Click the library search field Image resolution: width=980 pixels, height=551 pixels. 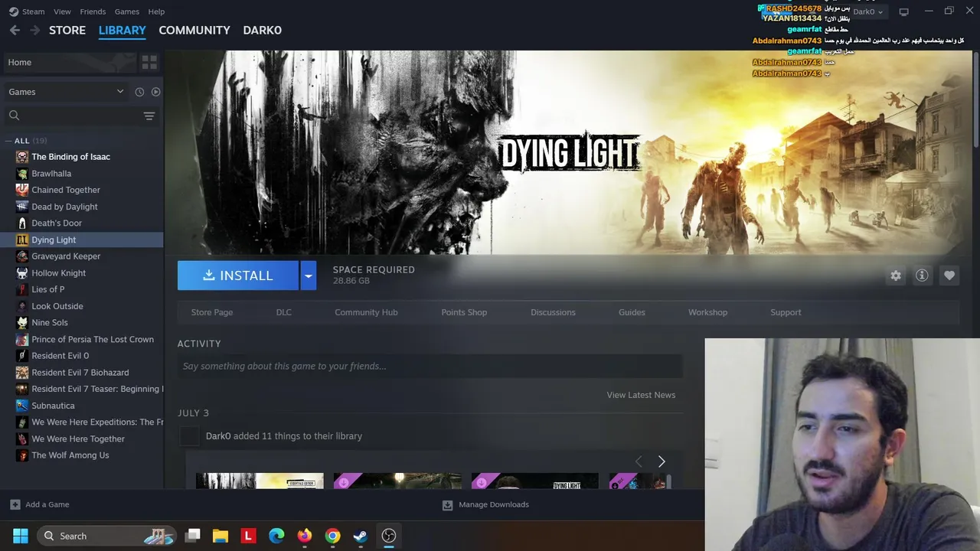73,116
